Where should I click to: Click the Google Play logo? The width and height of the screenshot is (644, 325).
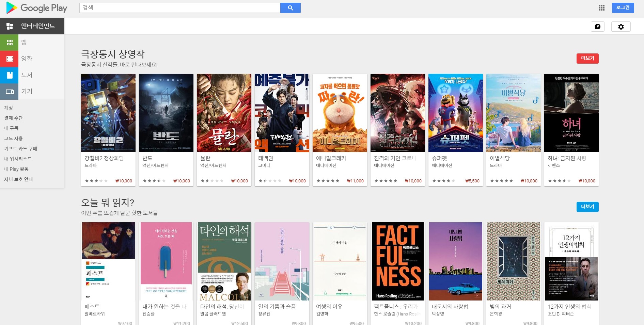click(37, 8)
